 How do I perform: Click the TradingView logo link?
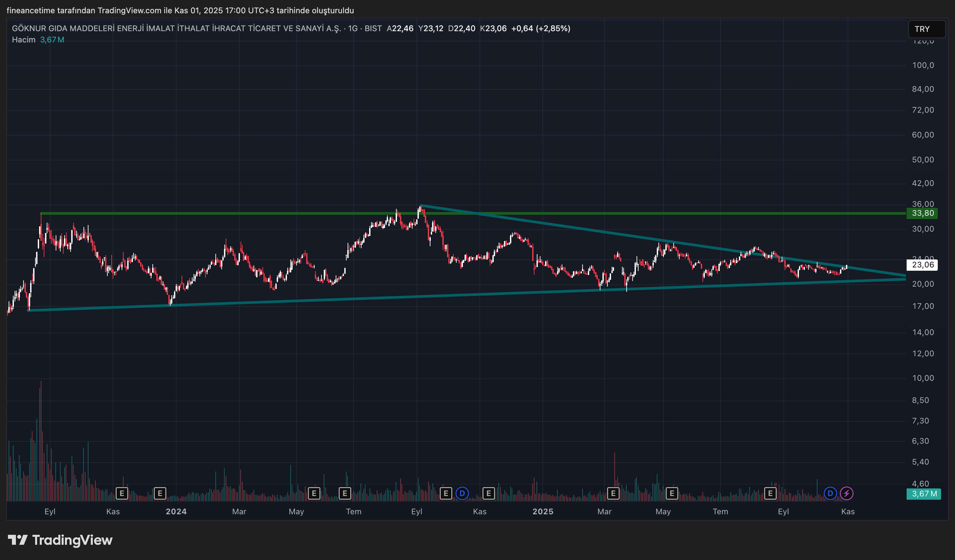point(60,540)
